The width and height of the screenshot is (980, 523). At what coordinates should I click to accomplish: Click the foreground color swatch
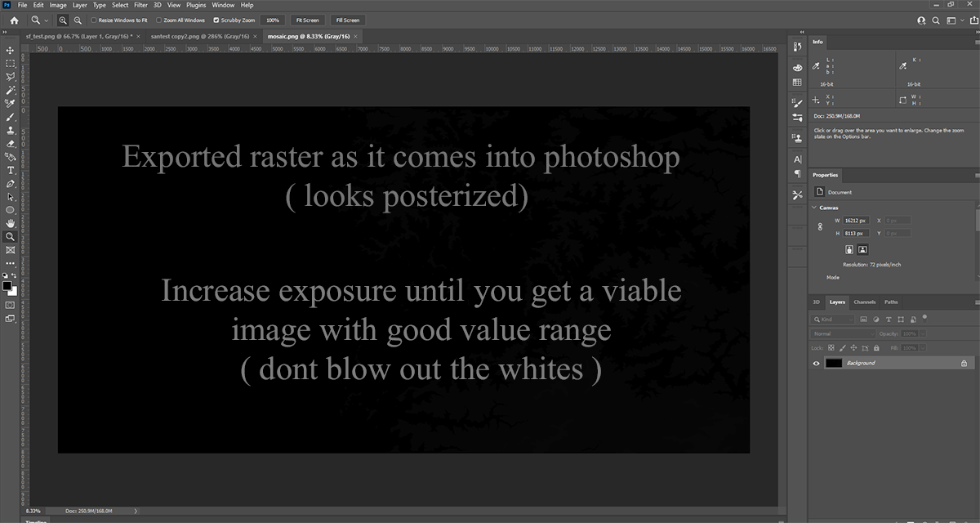point(7,286)
